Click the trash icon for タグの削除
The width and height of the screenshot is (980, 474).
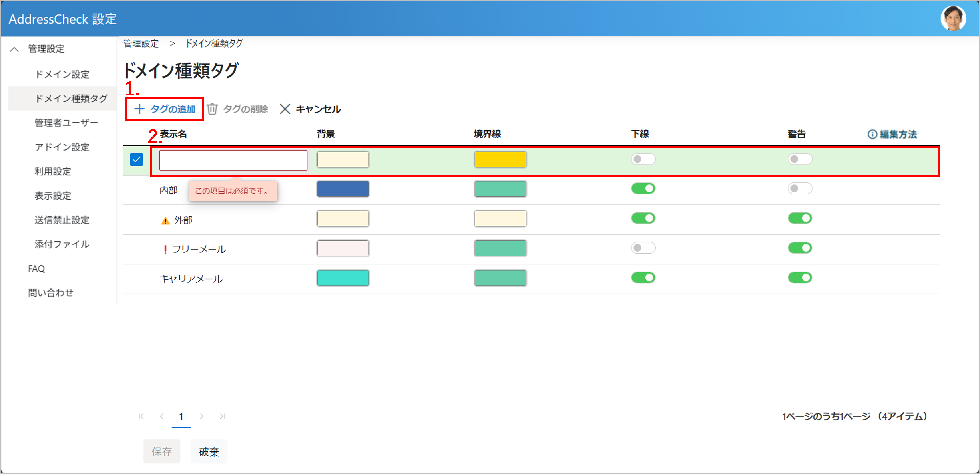point(212,109)
